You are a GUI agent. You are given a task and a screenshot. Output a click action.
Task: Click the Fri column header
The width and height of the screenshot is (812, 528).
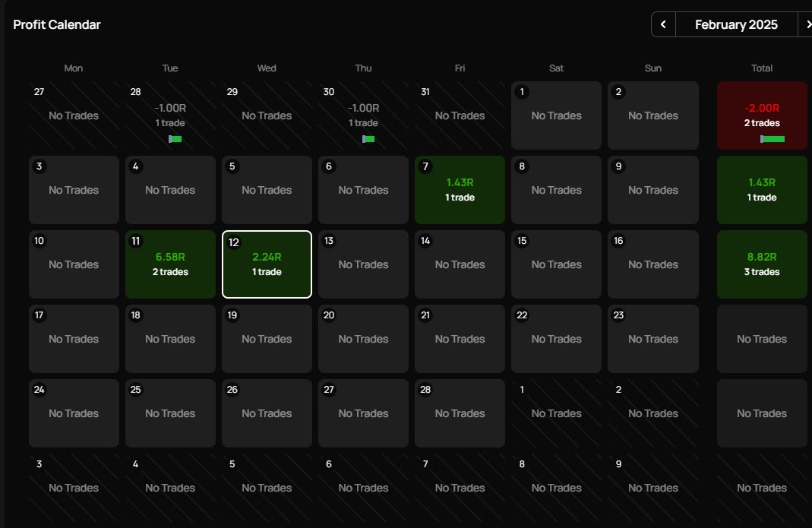[x=460, y=68]
